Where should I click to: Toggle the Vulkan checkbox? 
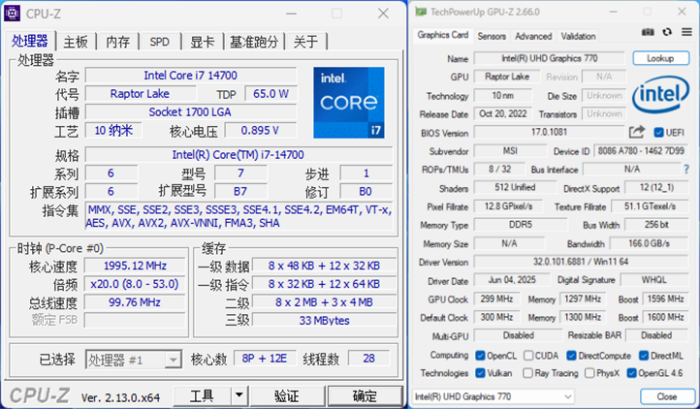480,373
